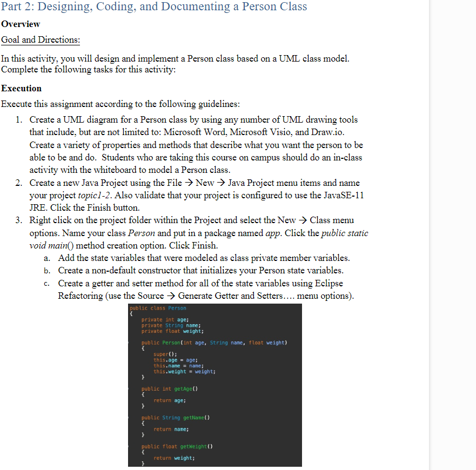
Task: Select the Overview heading
Action: (x=20, y=24)
